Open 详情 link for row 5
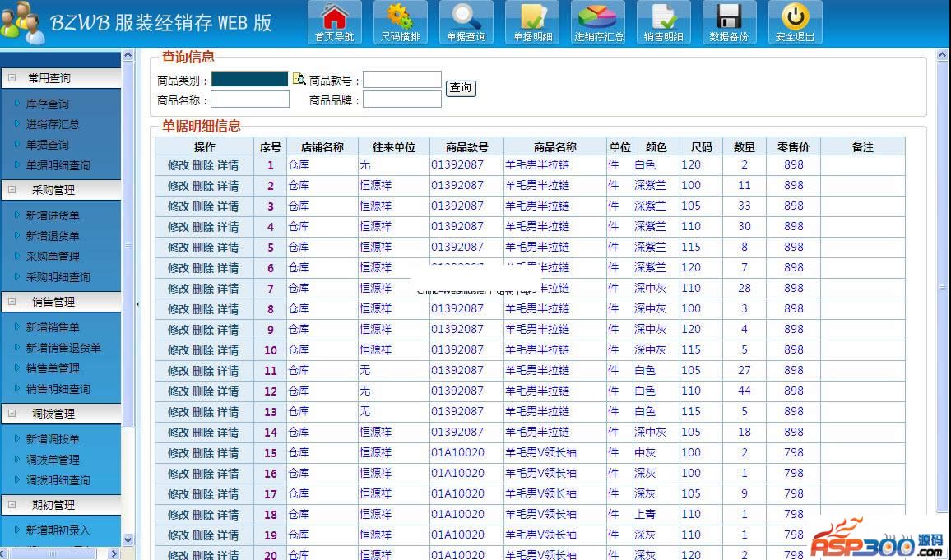This screenshot has height=560, width=951. pyautogui.click(x=228, y=248)
